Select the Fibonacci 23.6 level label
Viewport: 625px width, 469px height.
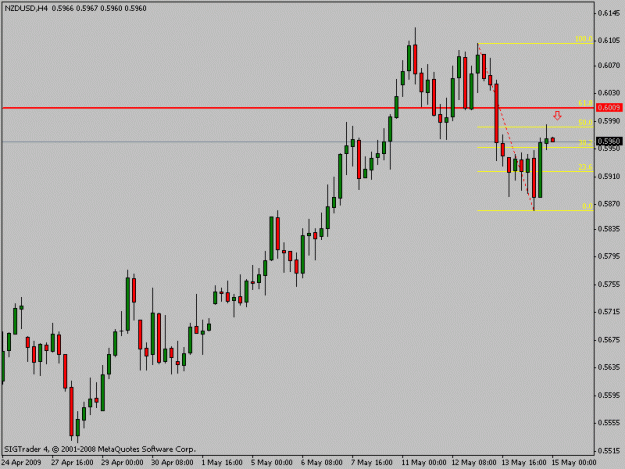585,167
